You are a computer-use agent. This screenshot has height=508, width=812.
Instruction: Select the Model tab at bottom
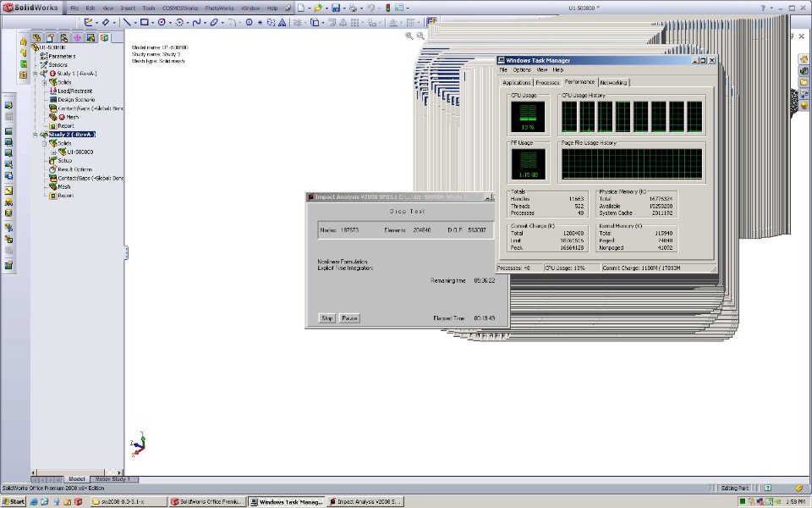[x=77, y=479]
